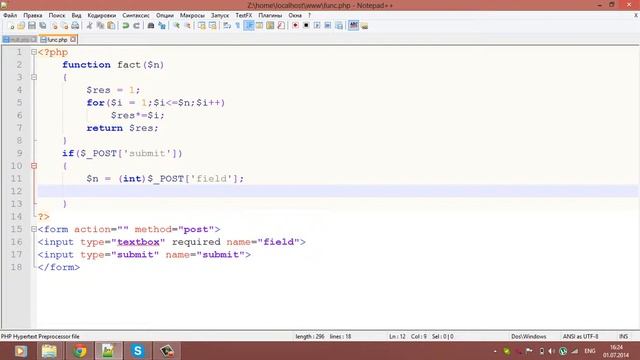This screenshot has width=640, height=360.
Task: Open the Макросы menu
Action: click(192, 15)
